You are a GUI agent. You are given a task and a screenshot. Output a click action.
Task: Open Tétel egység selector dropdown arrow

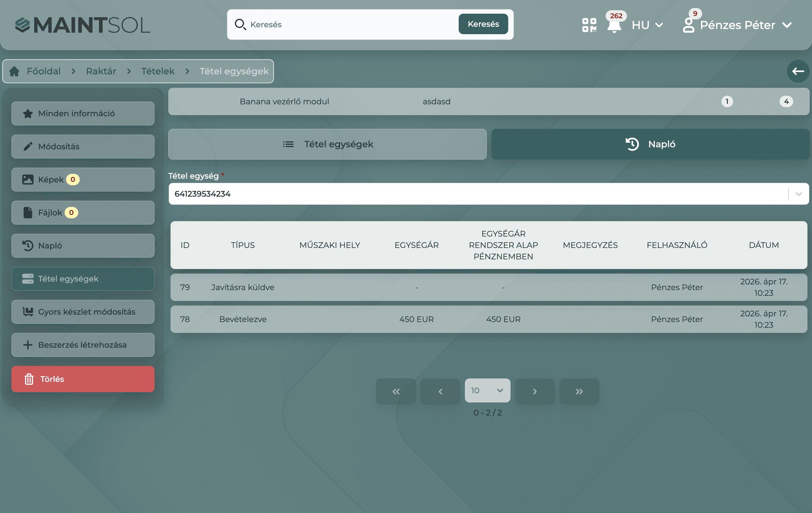pos(799,194)
